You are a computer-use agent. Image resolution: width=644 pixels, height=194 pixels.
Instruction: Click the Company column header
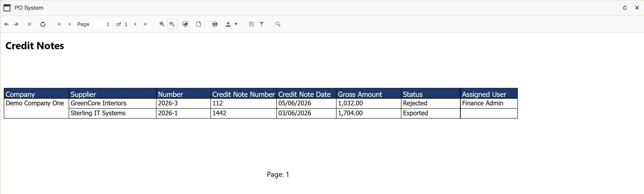36,94
